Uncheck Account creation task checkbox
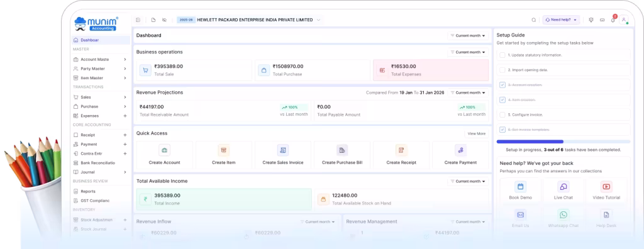The width and height of the screenshot is (644, 249). (502, 85)
